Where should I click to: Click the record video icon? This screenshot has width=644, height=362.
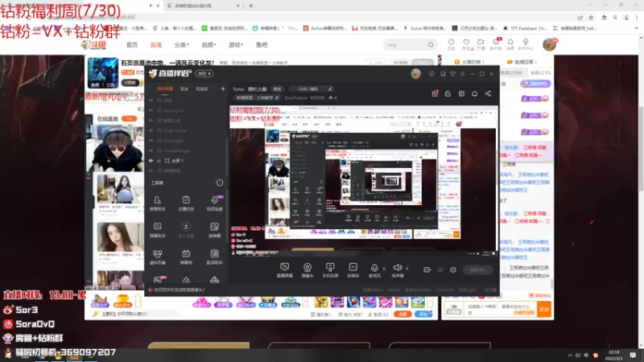coord(427,269)
